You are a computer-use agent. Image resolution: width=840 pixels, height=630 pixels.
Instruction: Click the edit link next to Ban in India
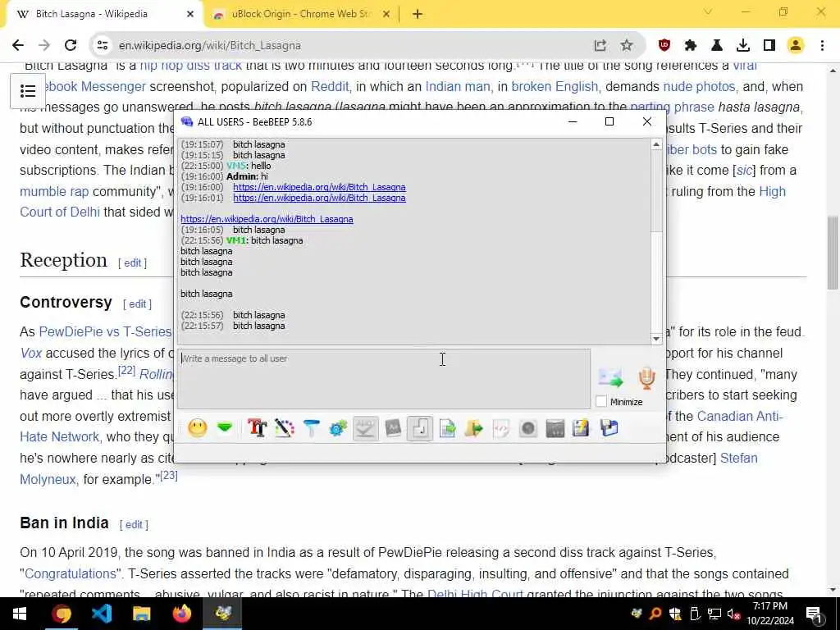[x=134, y=525]
